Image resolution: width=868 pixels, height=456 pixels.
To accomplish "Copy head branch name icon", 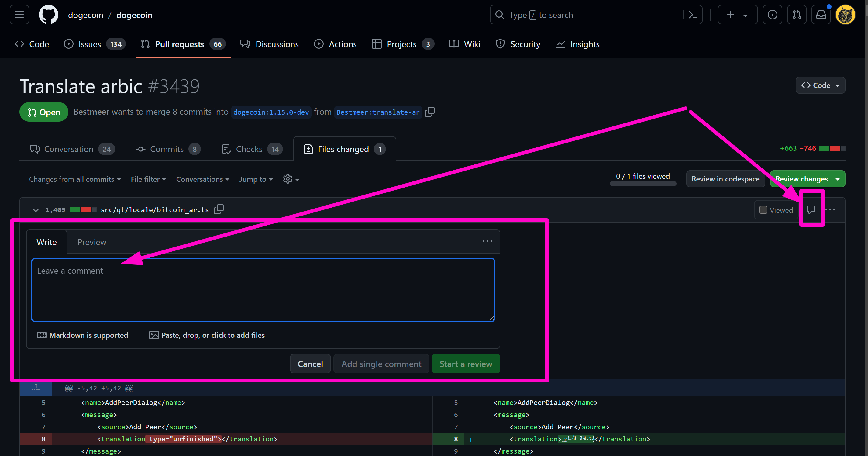I will [x=430, y=112].
